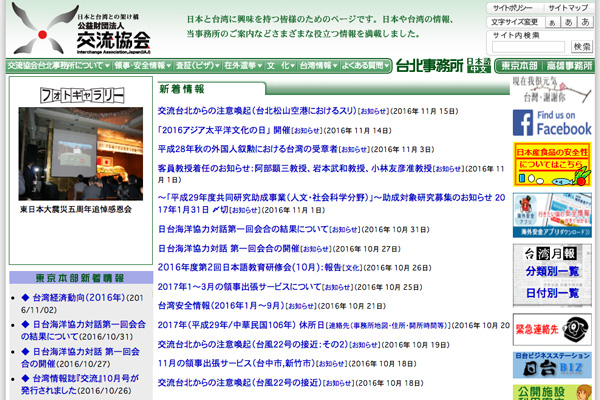Viewport: 600px width, 400px height.
Task: Expand the 在外選挙 menu
Action: point(243,66)
